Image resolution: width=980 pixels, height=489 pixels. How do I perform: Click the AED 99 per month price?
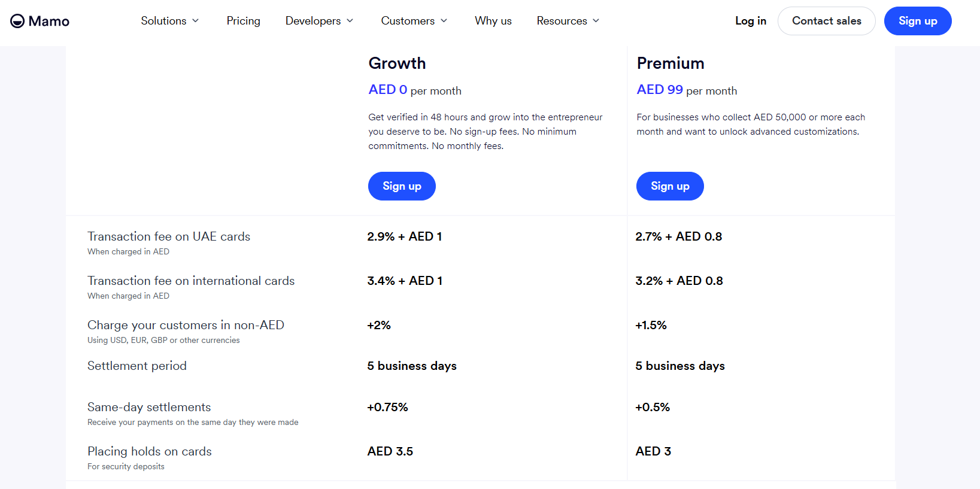(x=687, y=90)
